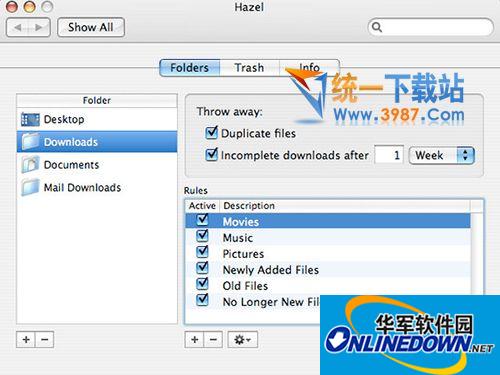Add a new rule with plus button

point(194,340)
